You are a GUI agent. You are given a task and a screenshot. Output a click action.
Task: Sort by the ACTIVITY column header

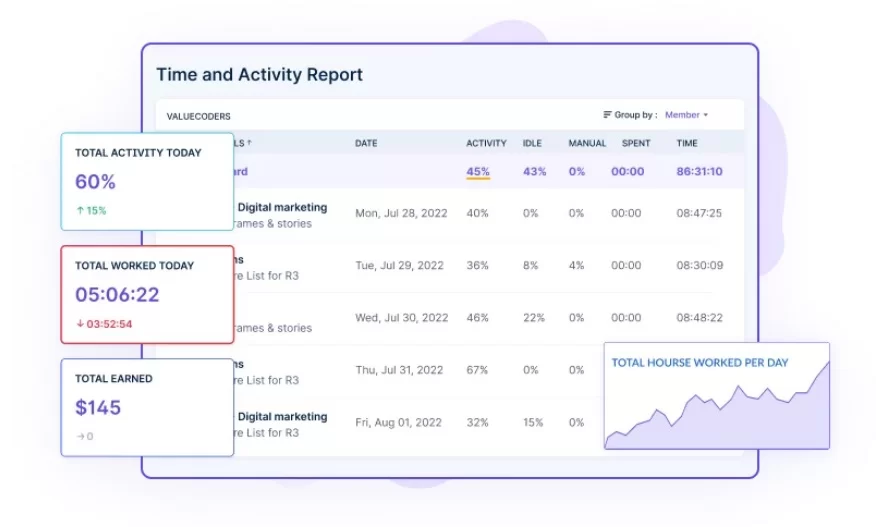click(x=486, y=143)
